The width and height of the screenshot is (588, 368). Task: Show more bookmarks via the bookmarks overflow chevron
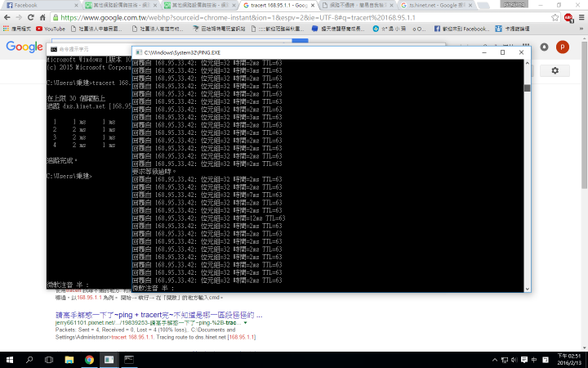click(582, 29)
